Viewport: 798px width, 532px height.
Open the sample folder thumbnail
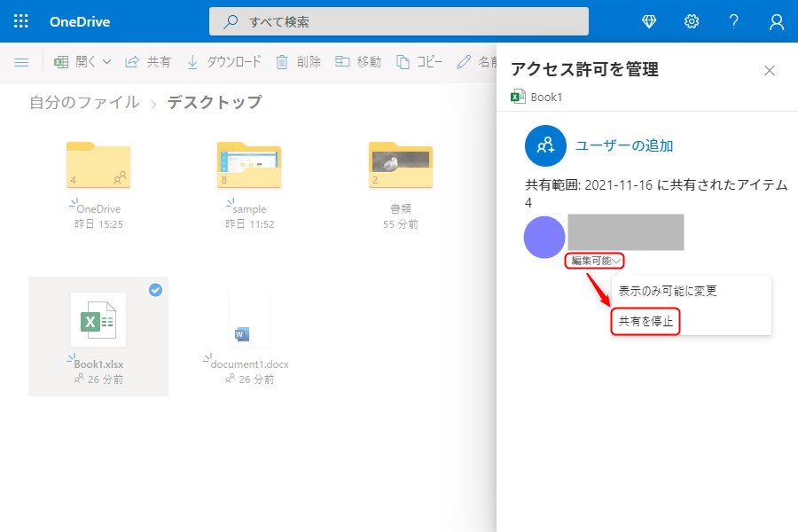pos(249,165)
